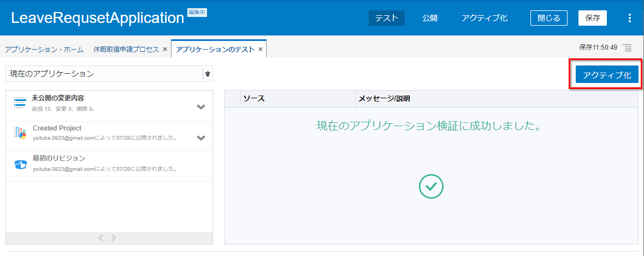Expand the 未公開の変更内容 entry
The image size is (644, 256).
click(201, 107)
